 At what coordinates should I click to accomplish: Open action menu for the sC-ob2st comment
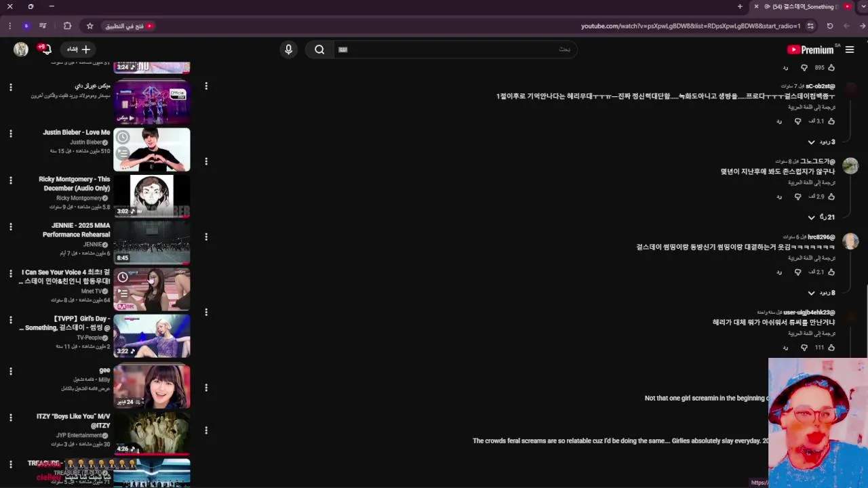(206, 86)
